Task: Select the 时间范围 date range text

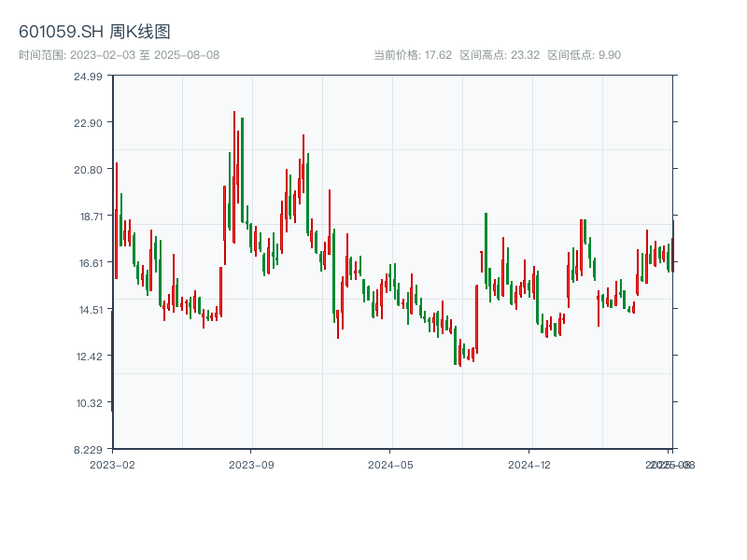Action: point(119,55)
